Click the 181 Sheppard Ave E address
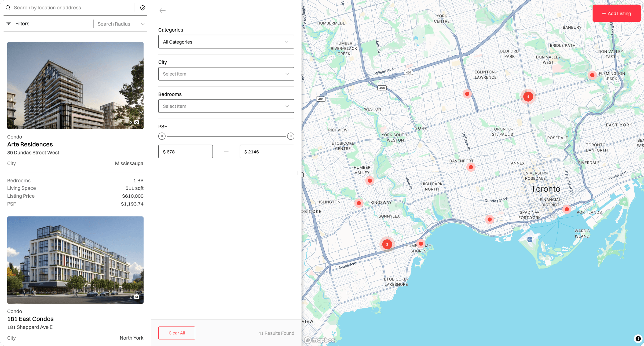Viewport: 644px width, 346px height. tap(30, 327)
